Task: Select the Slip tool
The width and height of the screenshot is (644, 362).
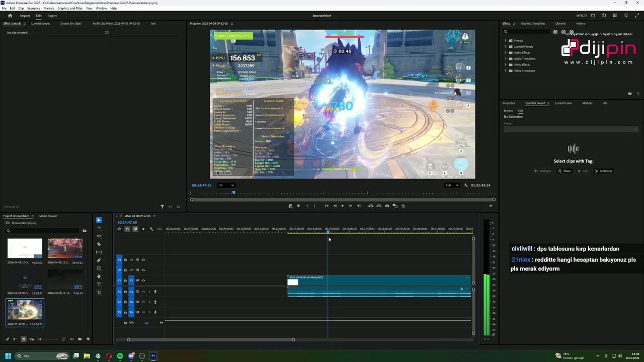Action: [x=99, y=252]
